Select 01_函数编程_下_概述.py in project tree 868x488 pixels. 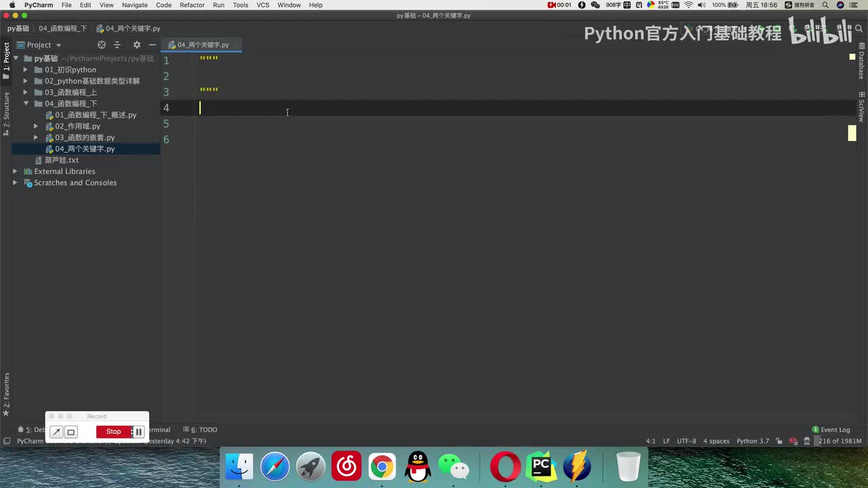pyautogui.click(x=96, y=115)
